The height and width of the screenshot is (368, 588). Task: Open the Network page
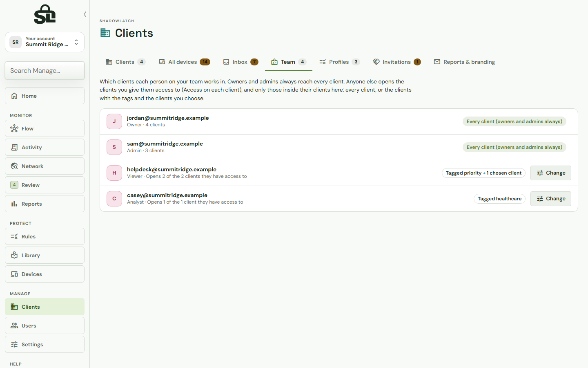coord(45,166)
